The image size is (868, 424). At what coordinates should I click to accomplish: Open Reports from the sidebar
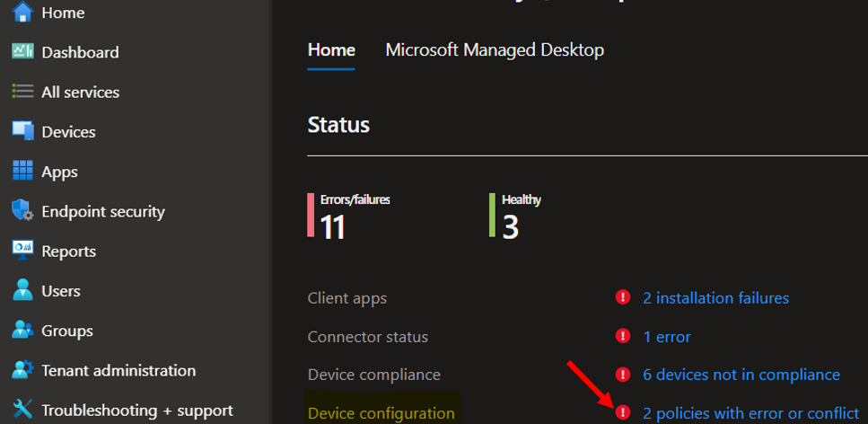click(x=68, y=252)
